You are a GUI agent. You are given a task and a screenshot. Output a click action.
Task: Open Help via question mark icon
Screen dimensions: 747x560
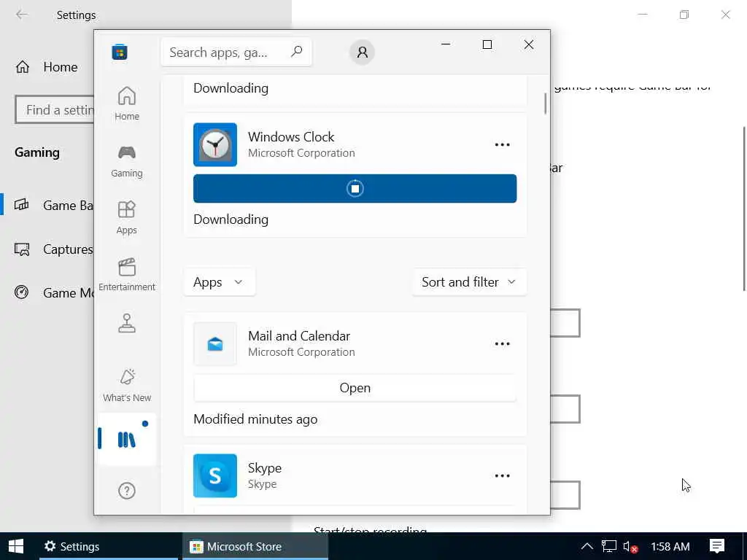coord(127,491)
